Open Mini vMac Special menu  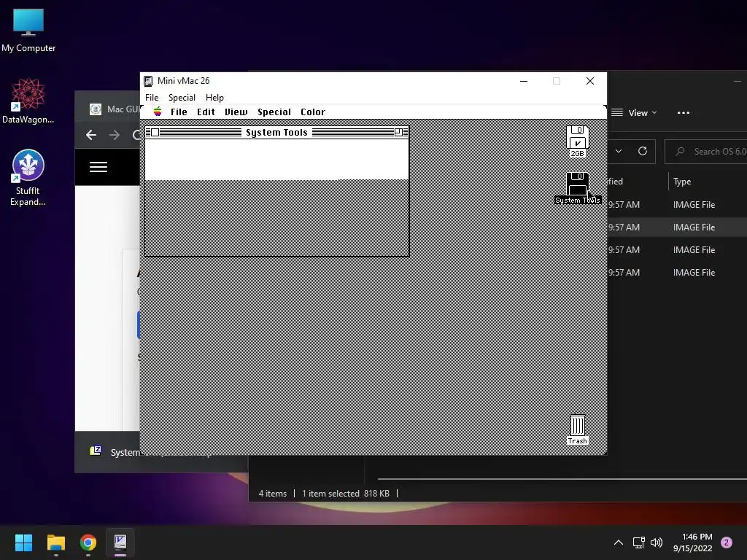coord(182,98)
